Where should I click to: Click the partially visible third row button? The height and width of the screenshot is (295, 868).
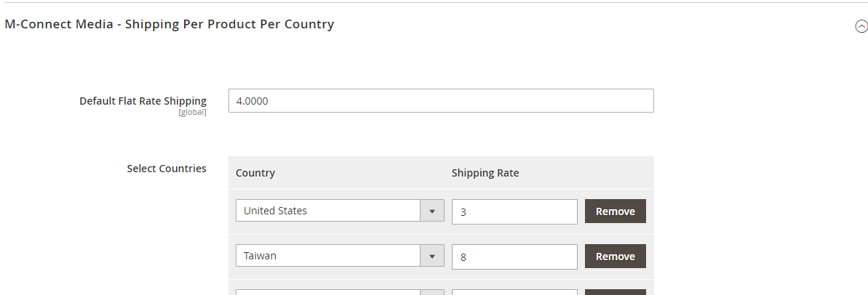(615, 292)
